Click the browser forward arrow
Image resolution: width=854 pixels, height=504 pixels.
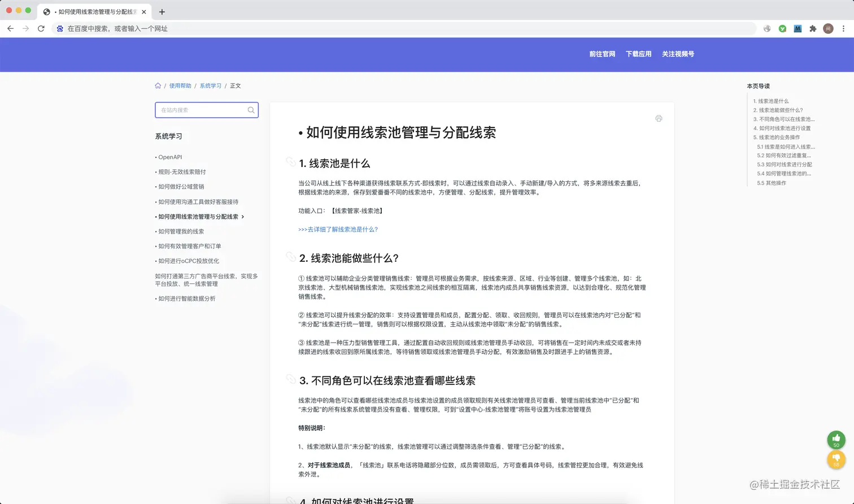25,29
